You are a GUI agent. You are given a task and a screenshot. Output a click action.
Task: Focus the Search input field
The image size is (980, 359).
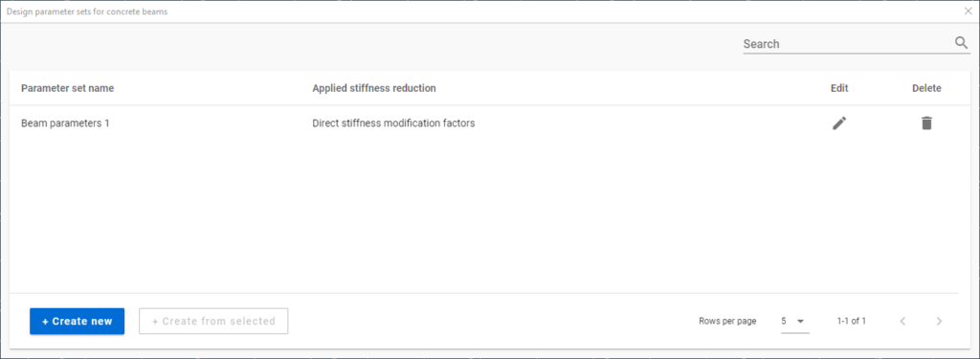pyautogui.click(x=847, y=44)
